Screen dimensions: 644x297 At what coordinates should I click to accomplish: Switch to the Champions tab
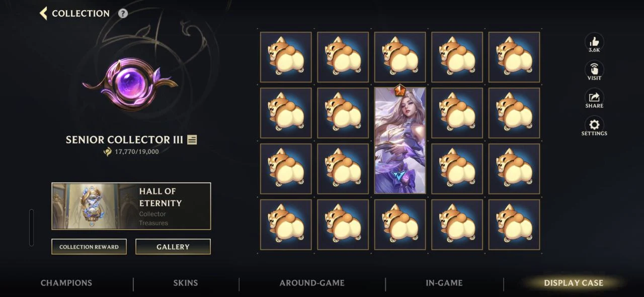click(66, 283)
